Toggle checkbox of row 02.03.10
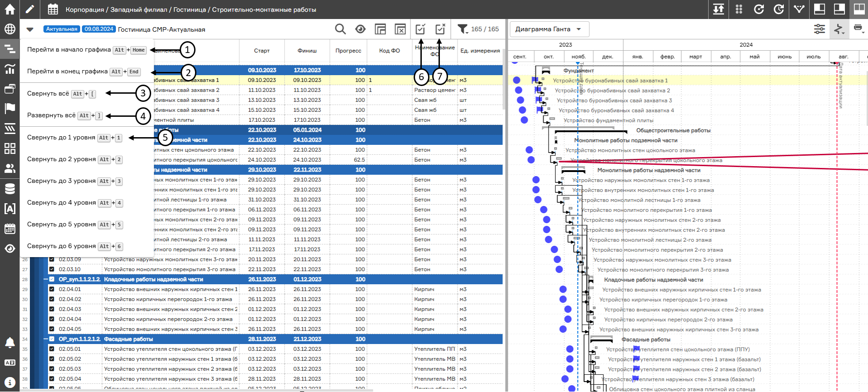This screenshot has height=392, width=868. tap(52, 269)
